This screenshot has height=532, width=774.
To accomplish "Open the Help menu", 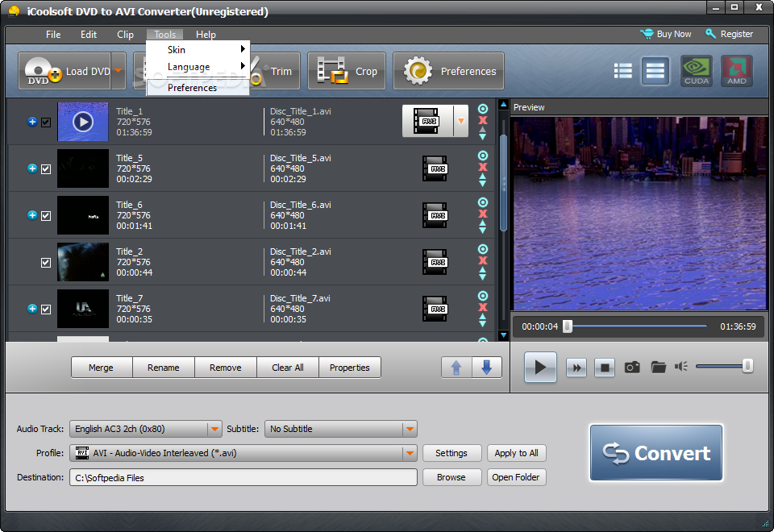I will pyautogui.click(x=206, y=34).
